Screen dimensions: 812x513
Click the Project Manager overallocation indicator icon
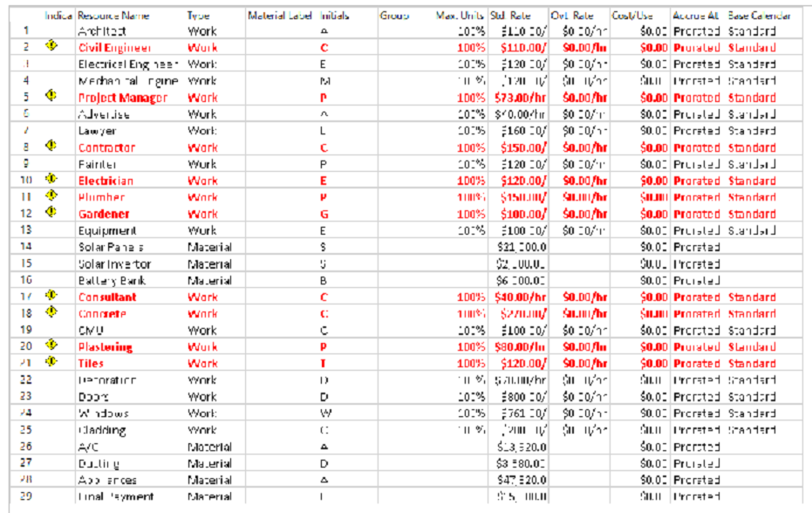click(x=51, y=96)
